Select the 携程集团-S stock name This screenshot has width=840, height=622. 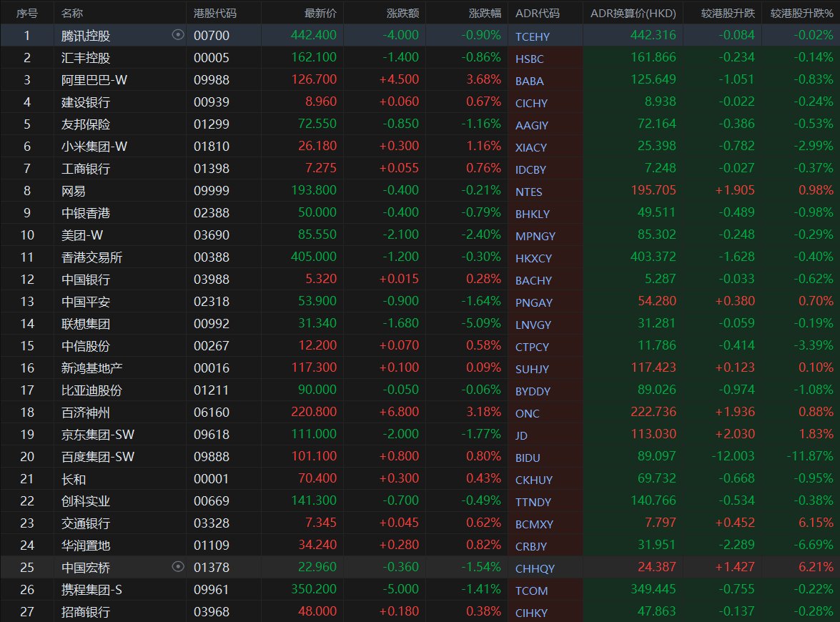[x=92, y=591]
